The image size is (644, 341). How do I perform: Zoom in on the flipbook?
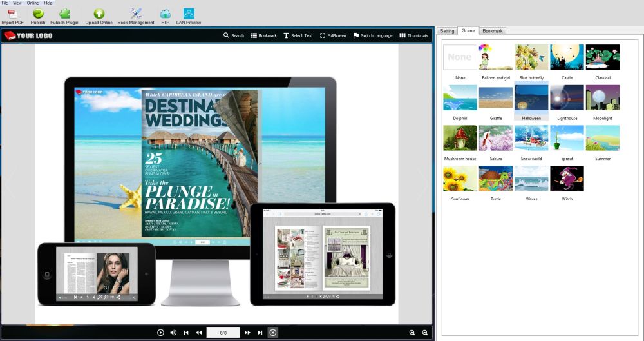pyautogui.click(x=412, y=333)
